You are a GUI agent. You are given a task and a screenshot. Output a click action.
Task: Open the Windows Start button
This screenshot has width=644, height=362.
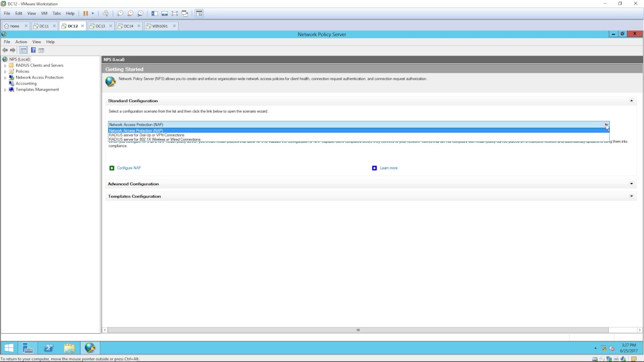9,348
